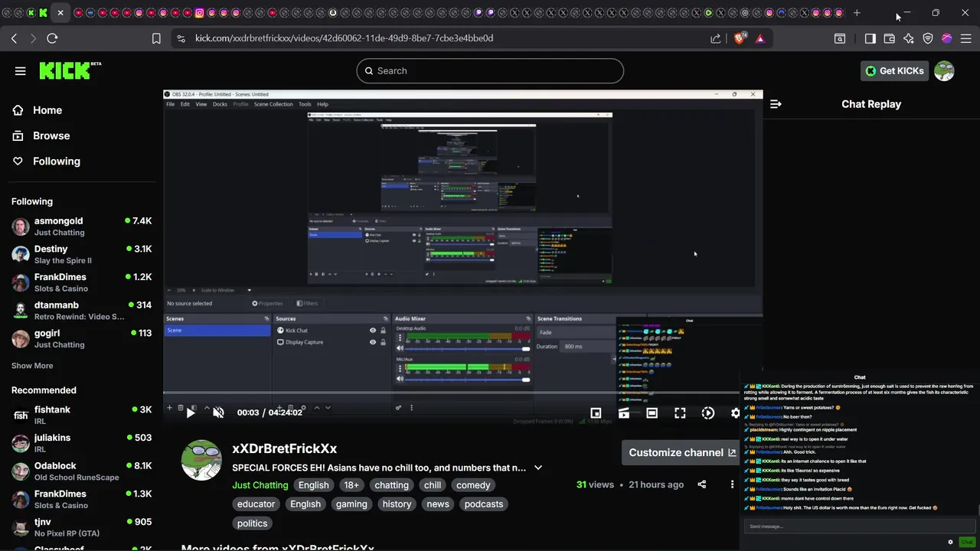The width and height of the screenshot is (980, 551).
Task: Open the Just Chatting category link
Action: (260, 485)
